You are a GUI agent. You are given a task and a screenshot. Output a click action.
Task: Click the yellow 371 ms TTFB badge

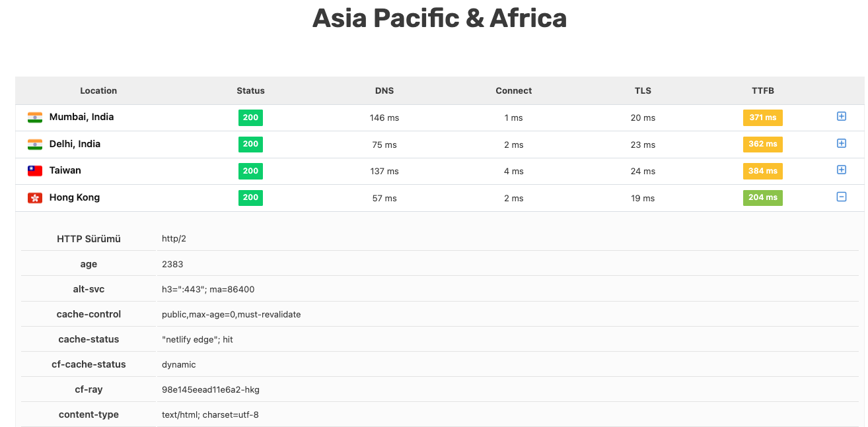[762, 117]
